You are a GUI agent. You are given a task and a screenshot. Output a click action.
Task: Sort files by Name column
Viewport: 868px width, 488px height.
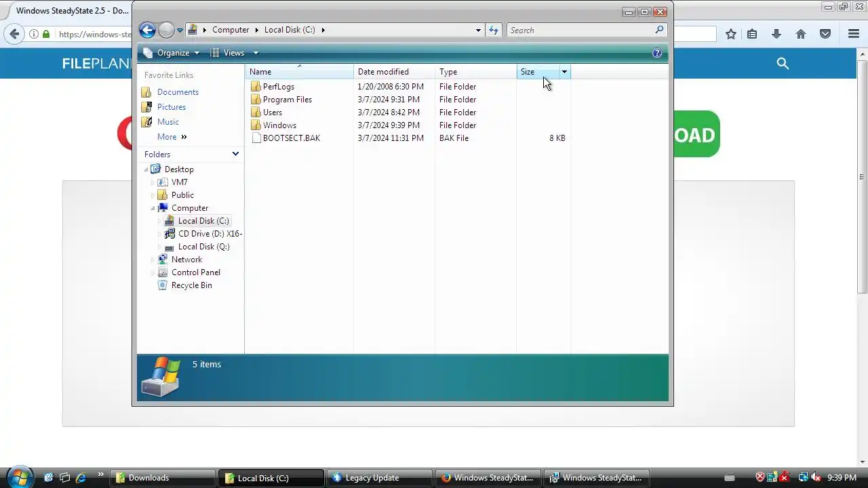coord(299,72)
